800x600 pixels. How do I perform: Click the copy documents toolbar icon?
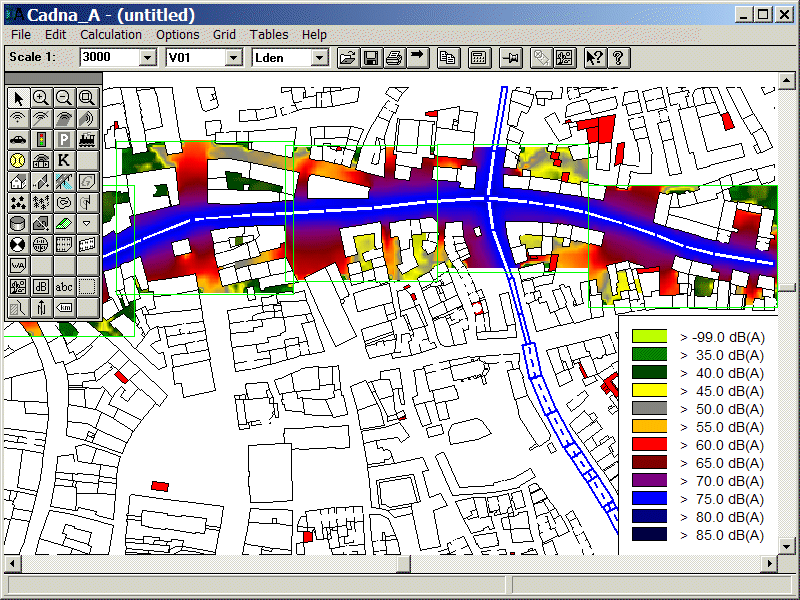pos(448,58)
